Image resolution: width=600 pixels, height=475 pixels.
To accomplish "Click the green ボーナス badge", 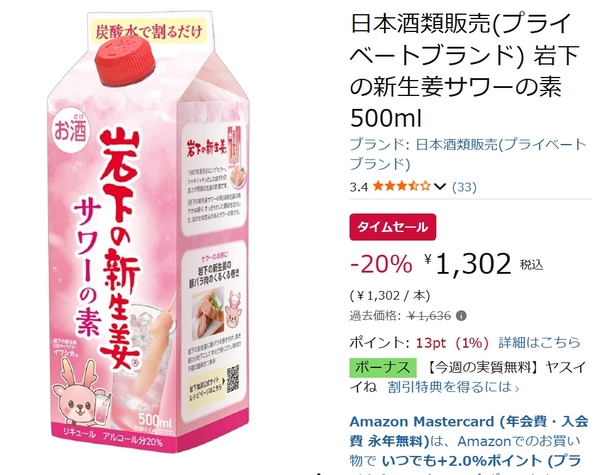I will (383, 367).
